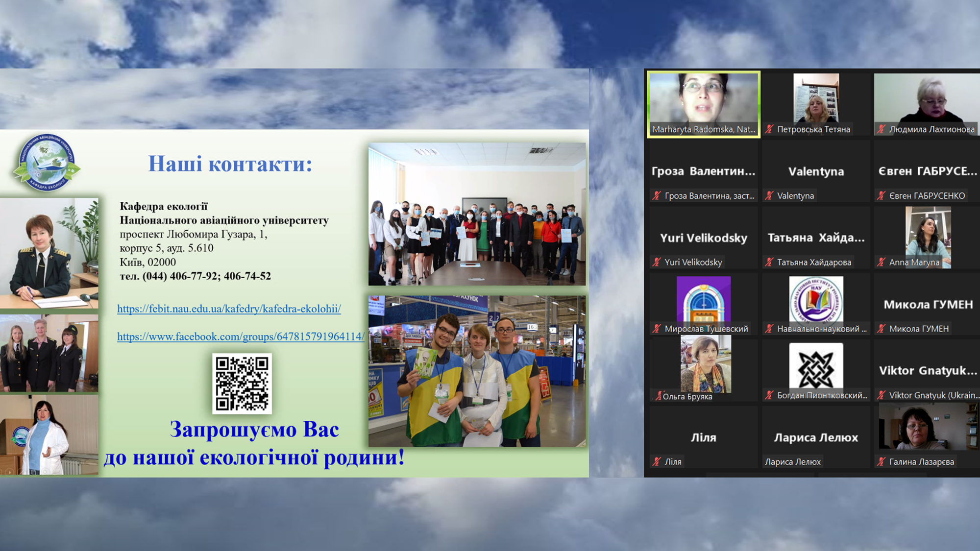
Task: Open the Facebook groups link on slide
Action: 241,336
